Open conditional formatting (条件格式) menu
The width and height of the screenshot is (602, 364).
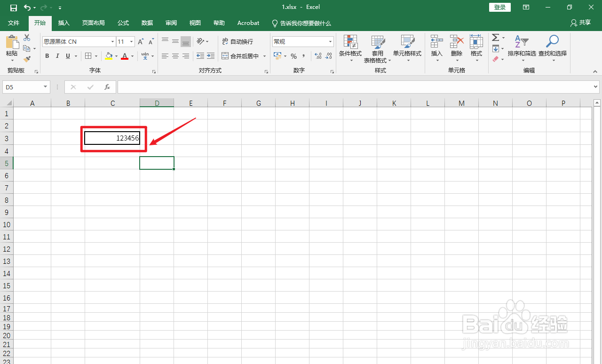350,48
